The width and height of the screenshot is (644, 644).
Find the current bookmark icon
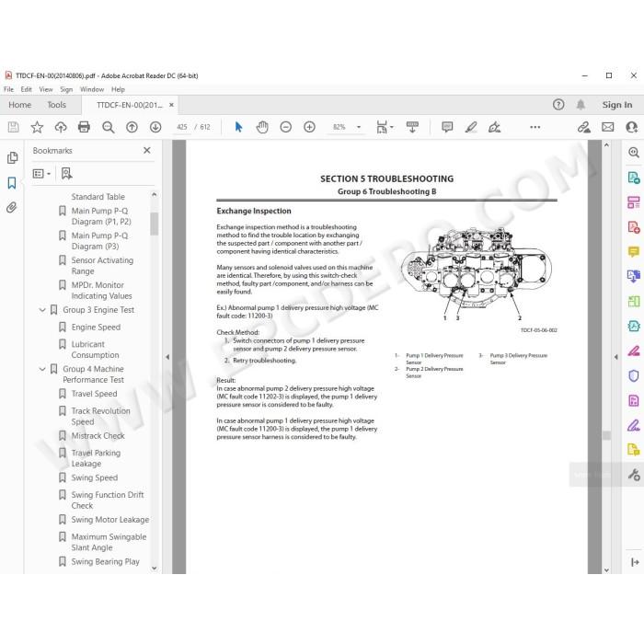(x=66, y=174)
